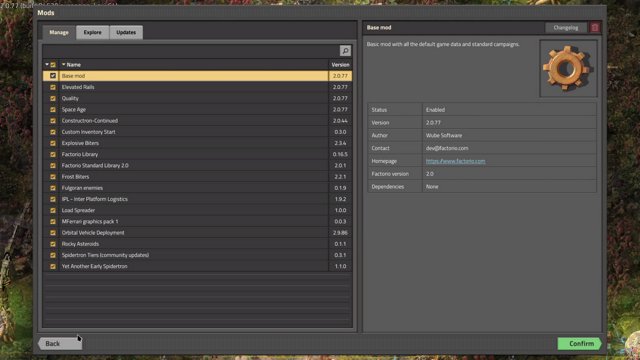Select the Explosive Biters row name
Viewport: 640px width, 360px height.
[x=80, y=143]
